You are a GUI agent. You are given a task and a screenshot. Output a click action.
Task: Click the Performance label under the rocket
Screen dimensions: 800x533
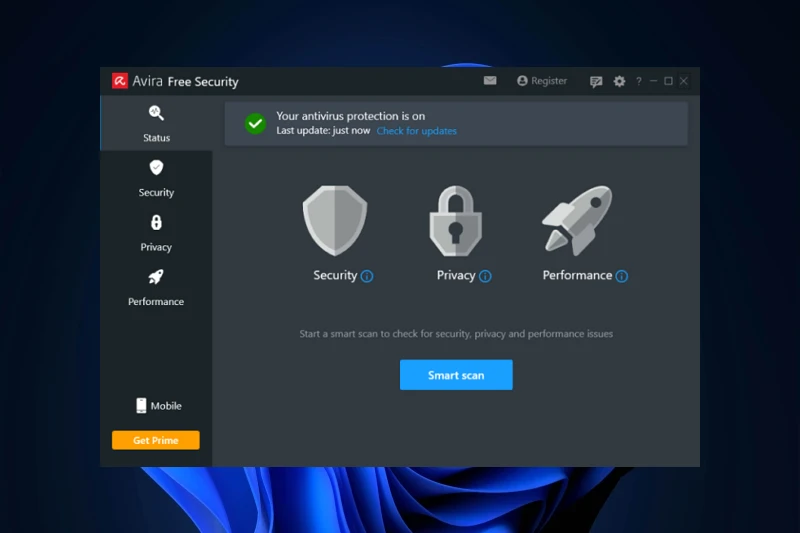point(577,275)
